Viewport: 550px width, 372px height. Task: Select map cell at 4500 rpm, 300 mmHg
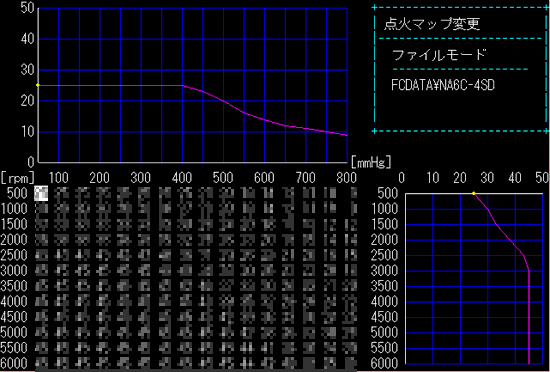coord(144,317)
